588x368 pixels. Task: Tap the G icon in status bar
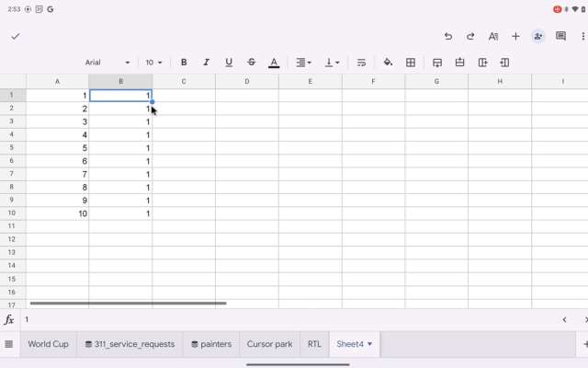point(51,9)
